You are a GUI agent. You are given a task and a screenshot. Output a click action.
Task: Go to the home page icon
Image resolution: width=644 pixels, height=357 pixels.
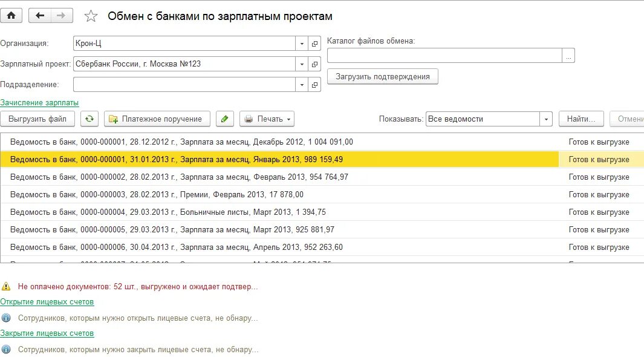tap(11, 16)
